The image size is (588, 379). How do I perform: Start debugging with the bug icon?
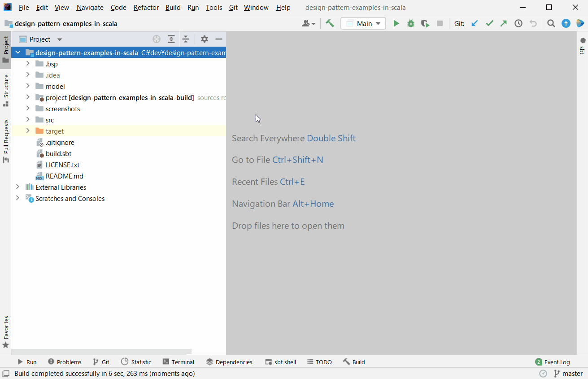[x=410, y=23]
